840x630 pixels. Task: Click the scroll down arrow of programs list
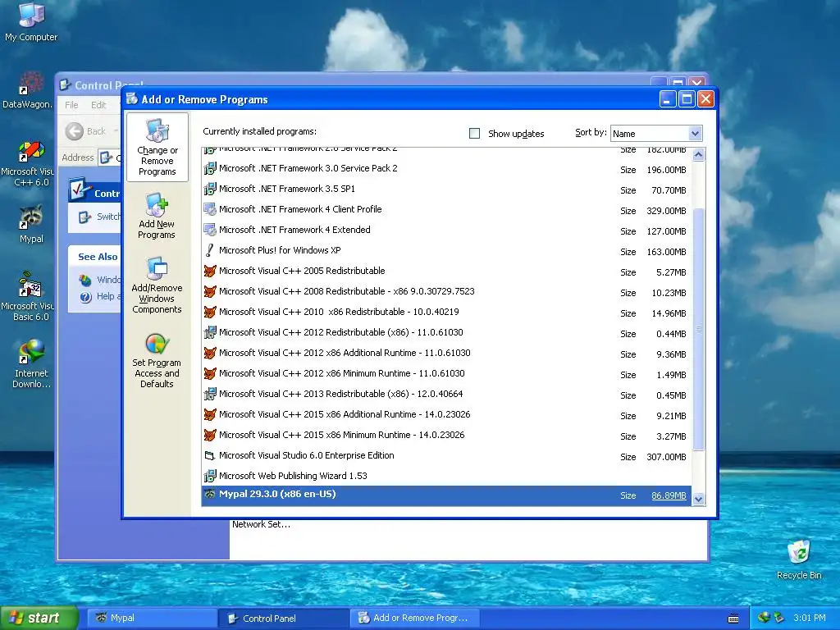(x=698, y=500)
